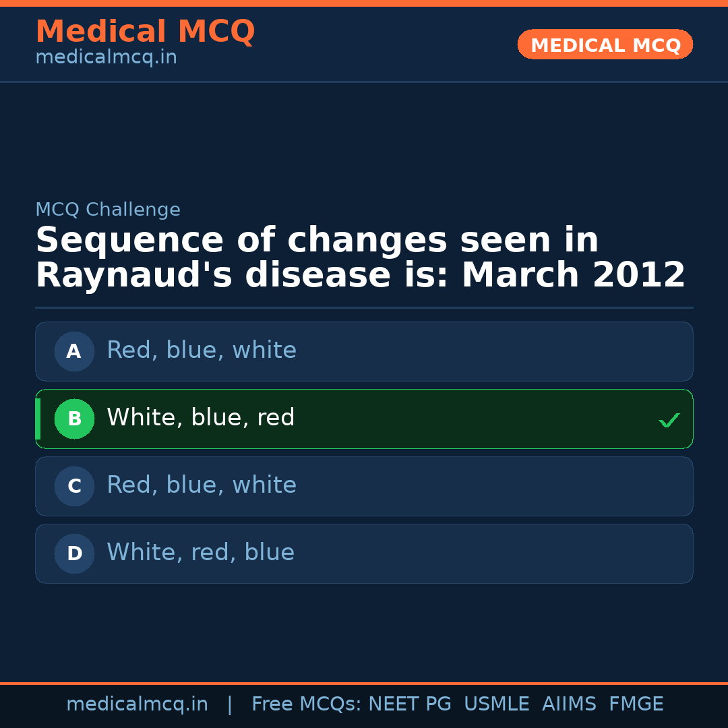Open the orange Medical MCQ header title
Screen dimensions: 728x728
coord(145,32)
